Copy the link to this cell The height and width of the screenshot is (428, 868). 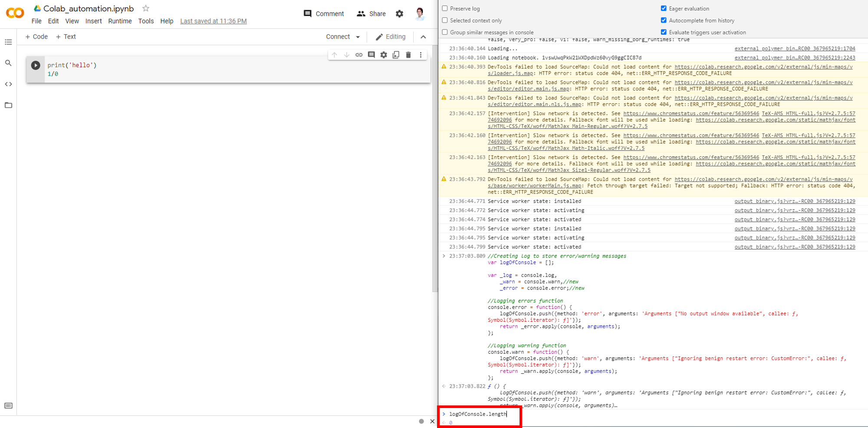pyautogui.click(x=359, y=55)
